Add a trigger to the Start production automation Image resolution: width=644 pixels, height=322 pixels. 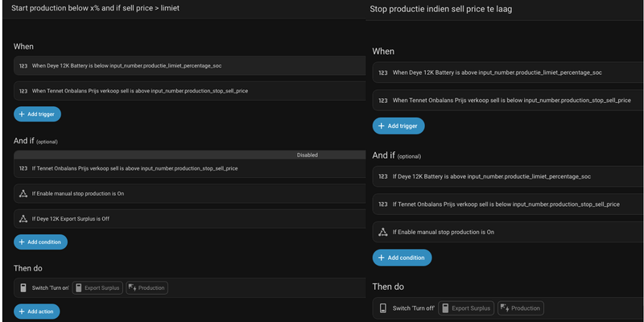coord(37,114)
